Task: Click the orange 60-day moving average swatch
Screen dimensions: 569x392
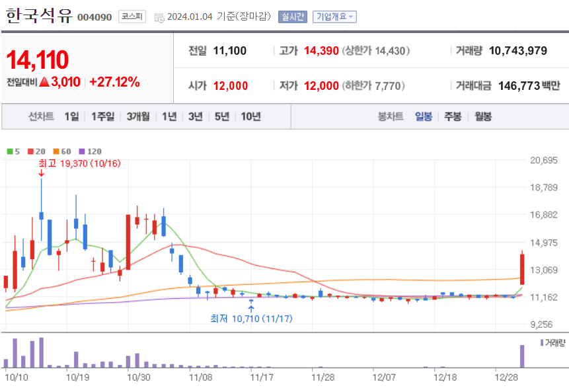Action: 56,151
